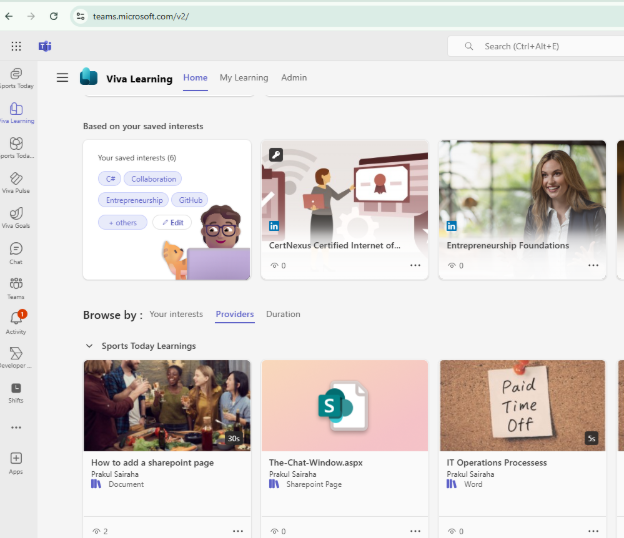Open The-Chat-Window.aspx title

click(x=316, y=463)
